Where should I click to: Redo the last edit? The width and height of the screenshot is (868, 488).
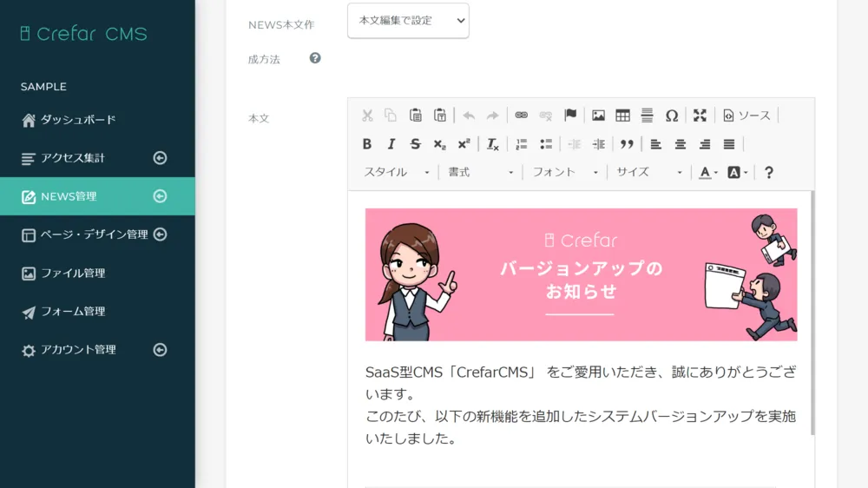coord(493,115)
